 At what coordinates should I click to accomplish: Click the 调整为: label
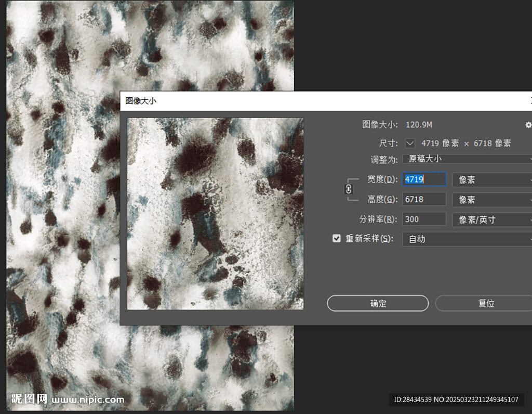click(x=384, y=159)
